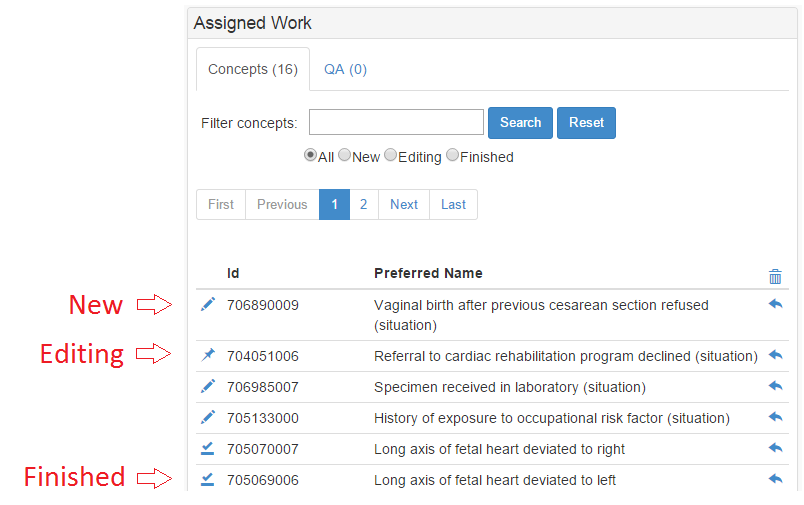Select the All filter radio button

310,155
